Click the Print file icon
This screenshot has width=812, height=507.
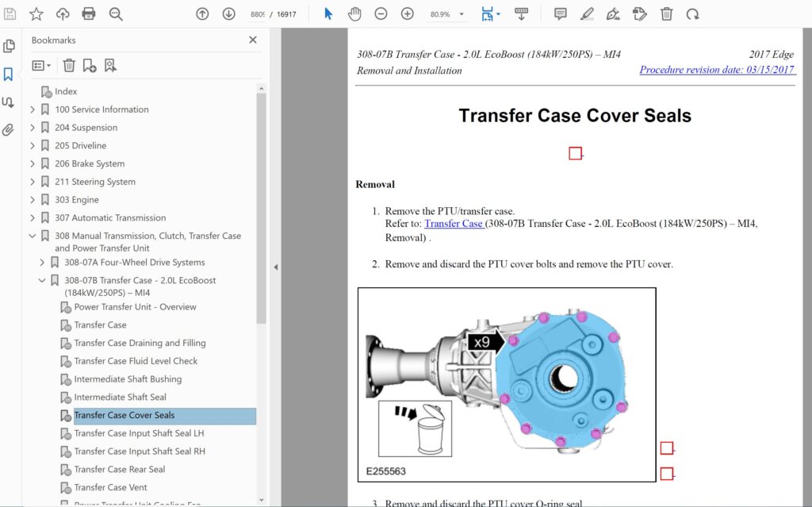coord(89,13)
